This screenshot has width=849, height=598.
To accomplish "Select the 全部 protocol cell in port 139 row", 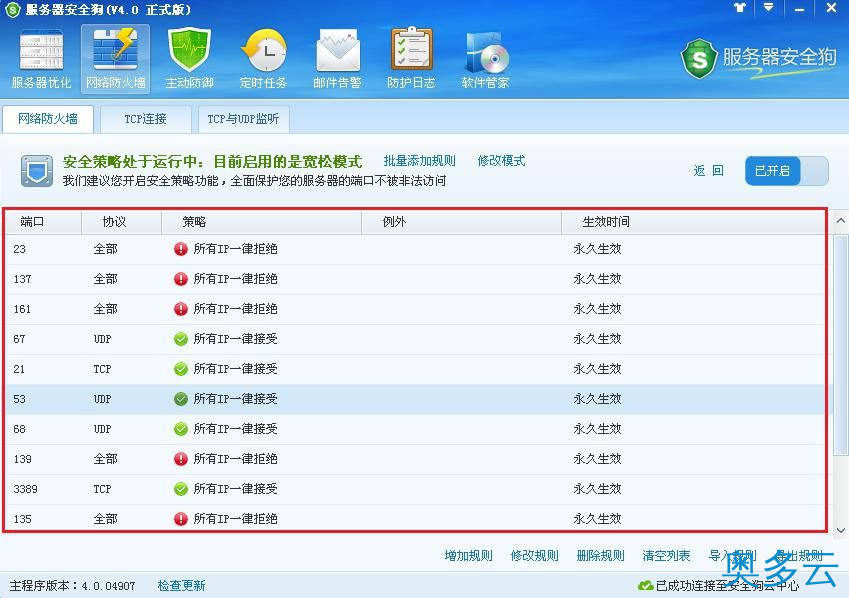I will click(105, 459).
